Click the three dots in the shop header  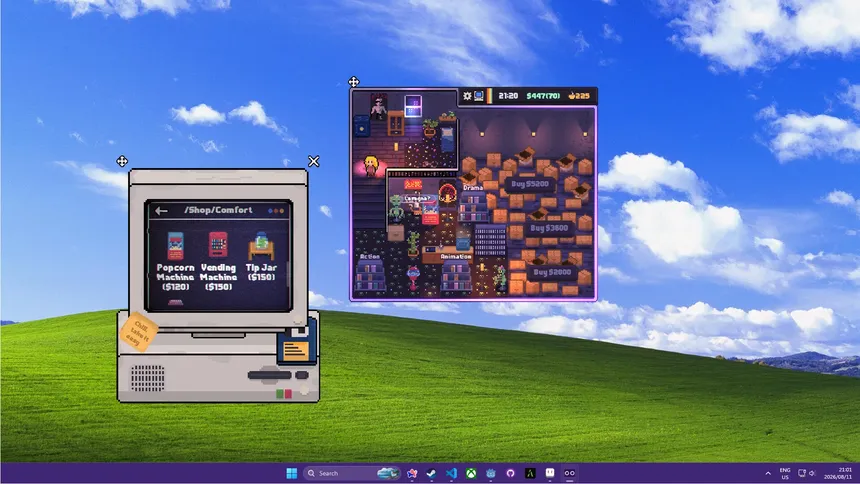276,211
